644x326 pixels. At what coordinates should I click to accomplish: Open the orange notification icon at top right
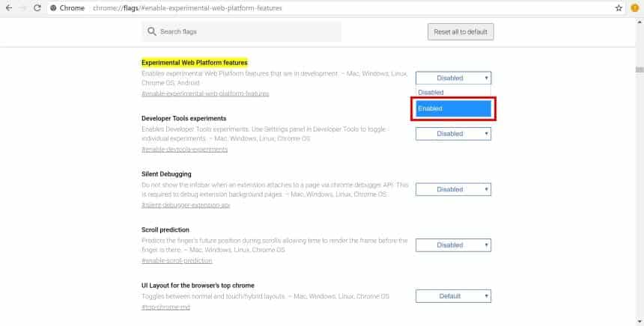(x=635, y=7)
